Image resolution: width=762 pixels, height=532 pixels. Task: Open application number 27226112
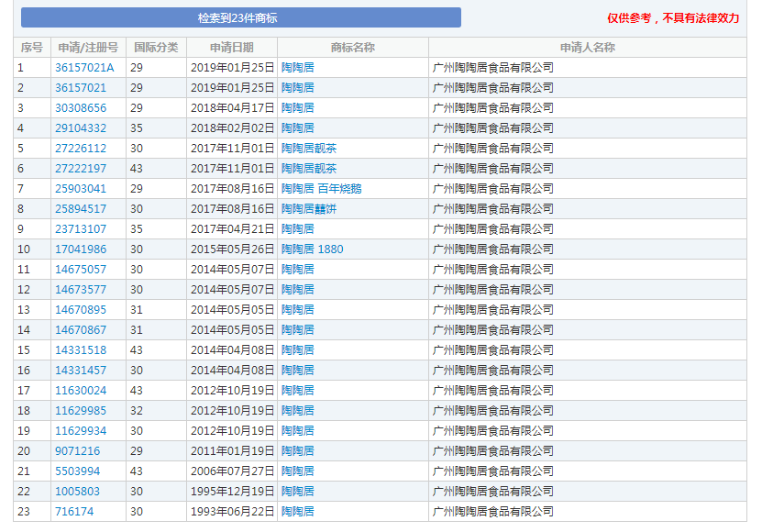pos(81,149)
